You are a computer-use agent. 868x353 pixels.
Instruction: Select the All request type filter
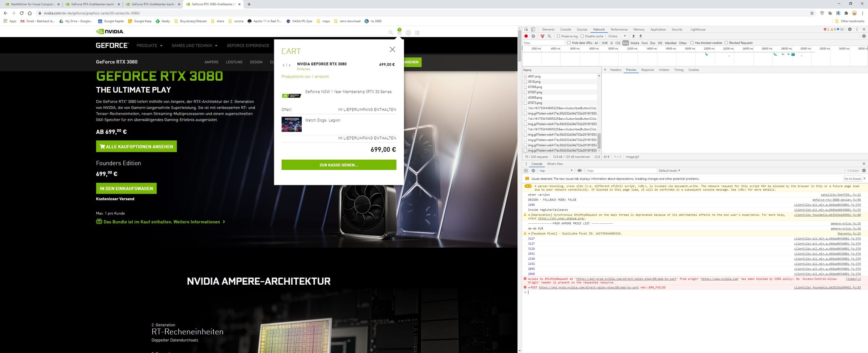coord(596,43)
